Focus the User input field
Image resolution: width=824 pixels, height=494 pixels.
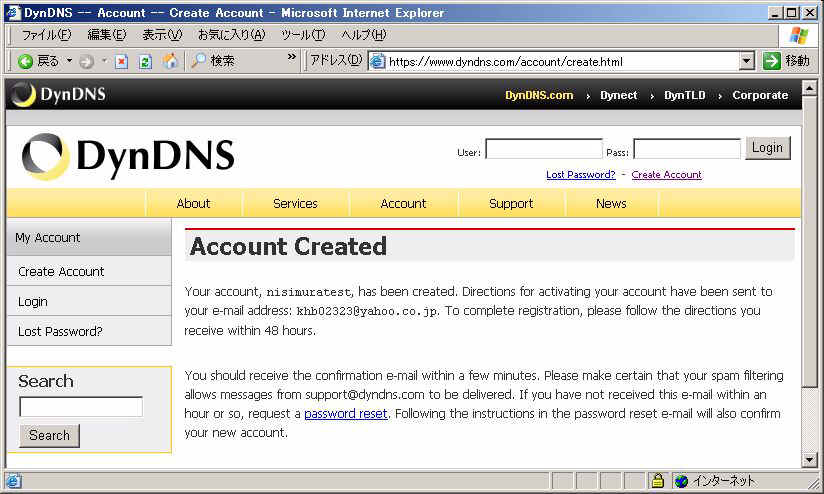pyautogui.click(x=543, y=149)
